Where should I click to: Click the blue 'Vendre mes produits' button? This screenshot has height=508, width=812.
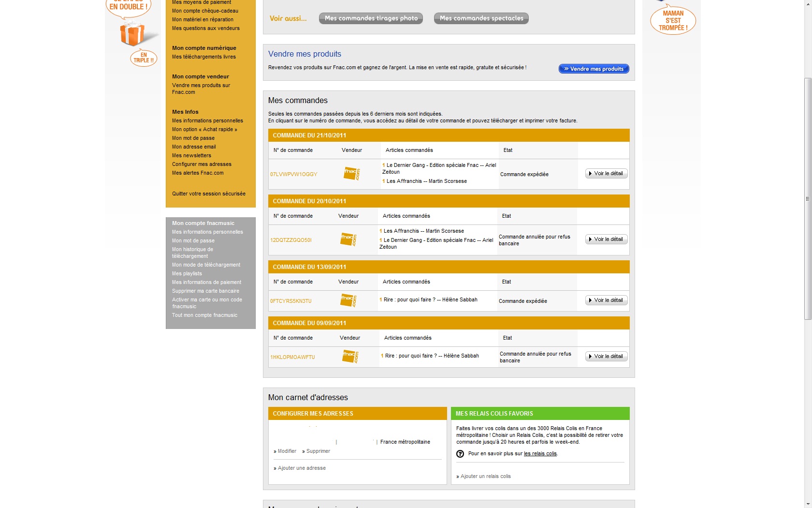594,69
